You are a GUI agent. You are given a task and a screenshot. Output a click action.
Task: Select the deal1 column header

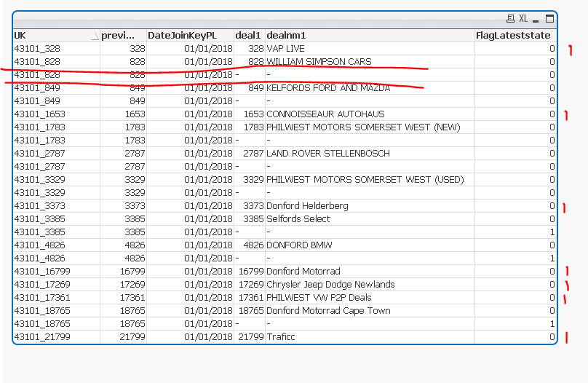click(x=250, y=35)
